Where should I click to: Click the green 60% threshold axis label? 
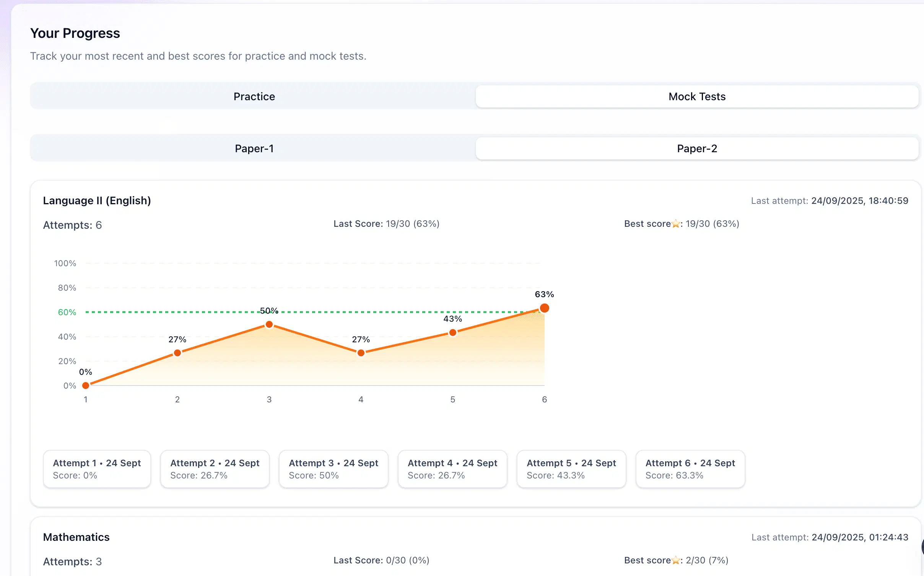(x=67, y=312)
